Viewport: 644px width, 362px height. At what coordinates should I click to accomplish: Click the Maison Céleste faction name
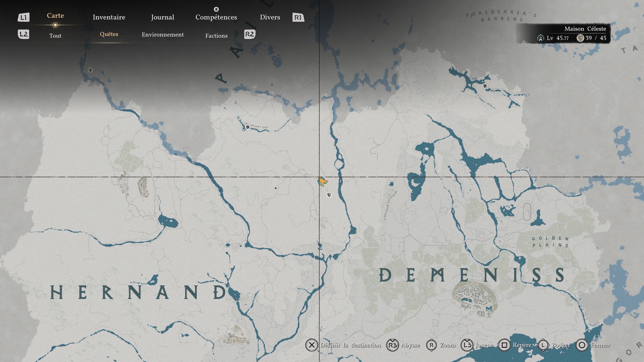(585, 29)
